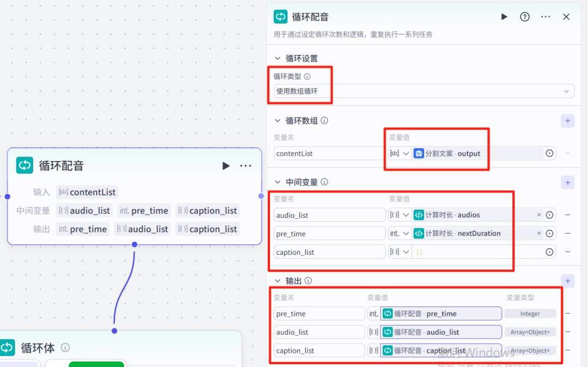Image resolution: width=588 pixels, height=367 pixels.
Task: Edit the caption_list name in 中间变量
Action: [x=329, y=252]
